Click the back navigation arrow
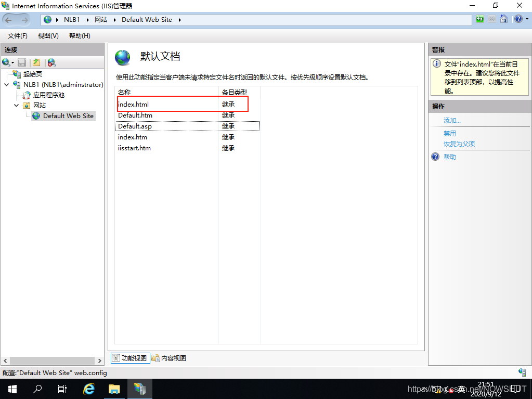 pos(9,20)
